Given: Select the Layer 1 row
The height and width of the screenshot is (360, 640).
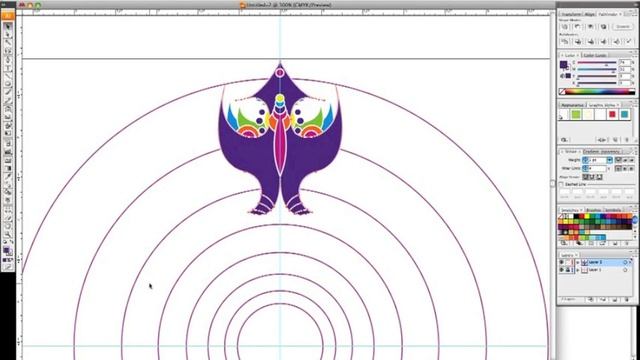Looking at the screenshot, I should click(x=596, y=270).
